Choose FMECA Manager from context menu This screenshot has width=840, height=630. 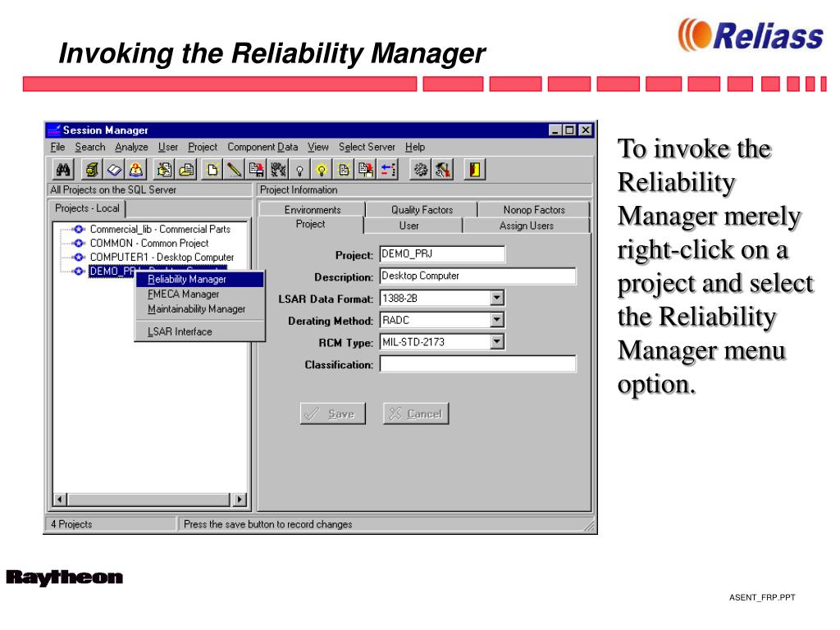(x=199, y=294)
